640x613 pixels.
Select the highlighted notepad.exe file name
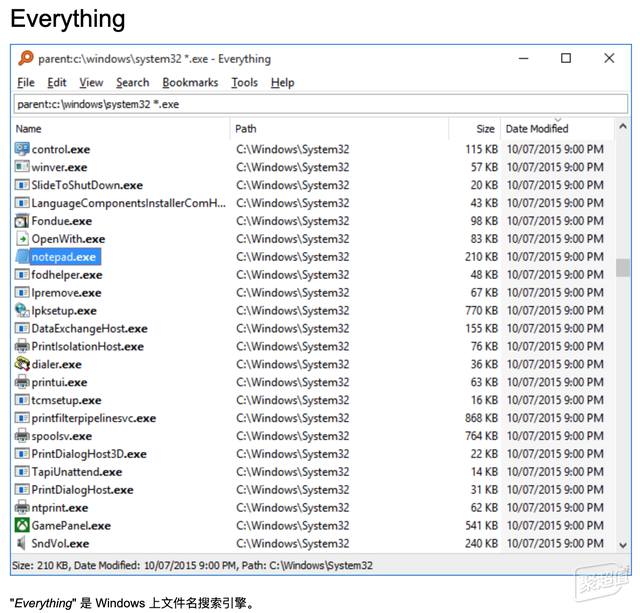click(64, 257)
